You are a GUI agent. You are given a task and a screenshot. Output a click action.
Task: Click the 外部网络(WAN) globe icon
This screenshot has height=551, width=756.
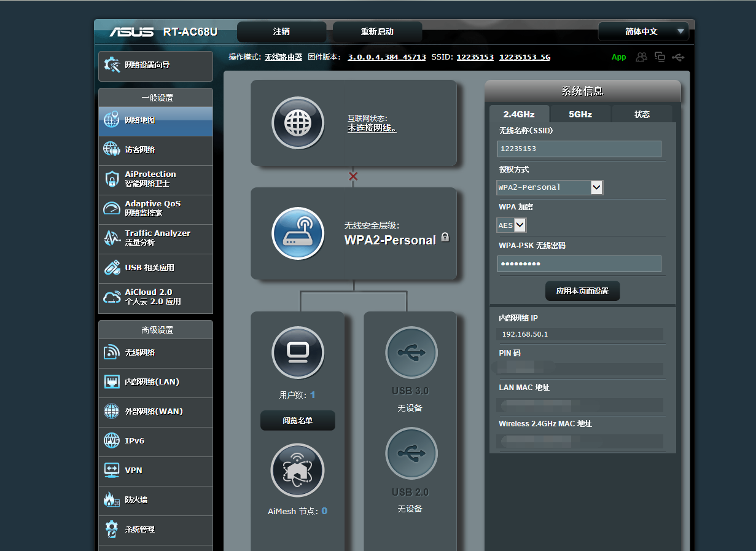tap(111, 411)
